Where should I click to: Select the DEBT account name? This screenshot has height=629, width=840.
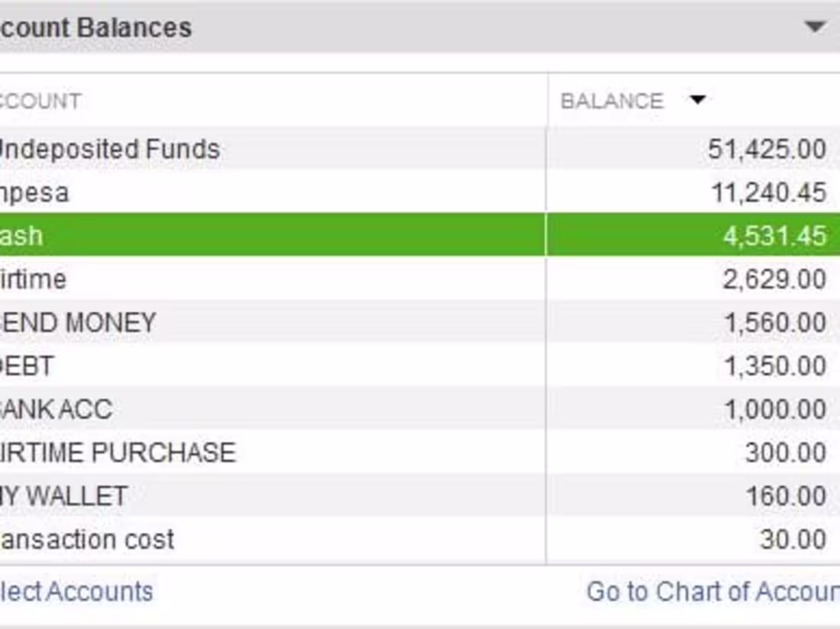coord(27,366)
